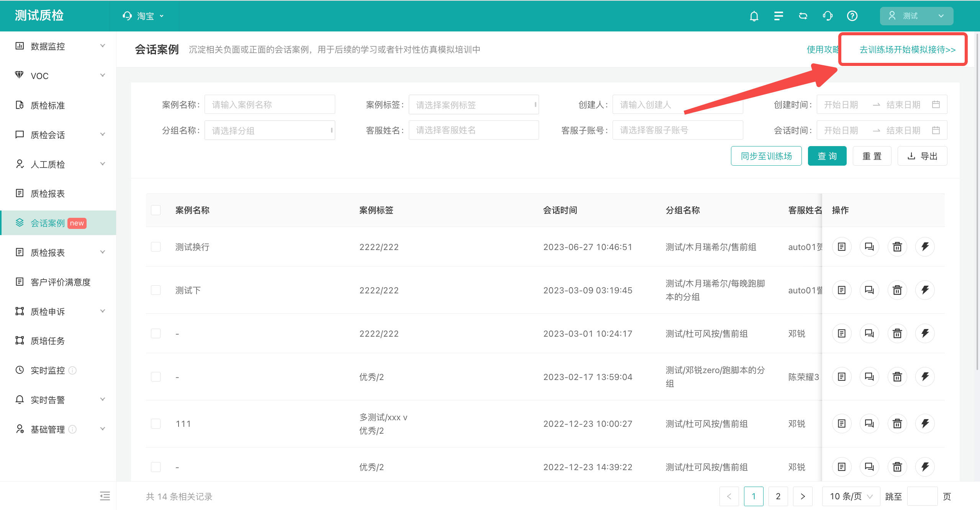Toggle the select-all checkbox in table header
Image resolution: width=980 pixels, height=510 pixels.
click(156, 210)
